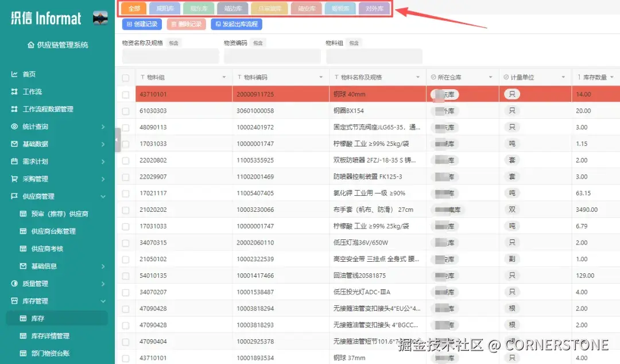Toggle the select-all checkbox in table header
Viewport: 620px width, 364px height.
coord(126,78)
